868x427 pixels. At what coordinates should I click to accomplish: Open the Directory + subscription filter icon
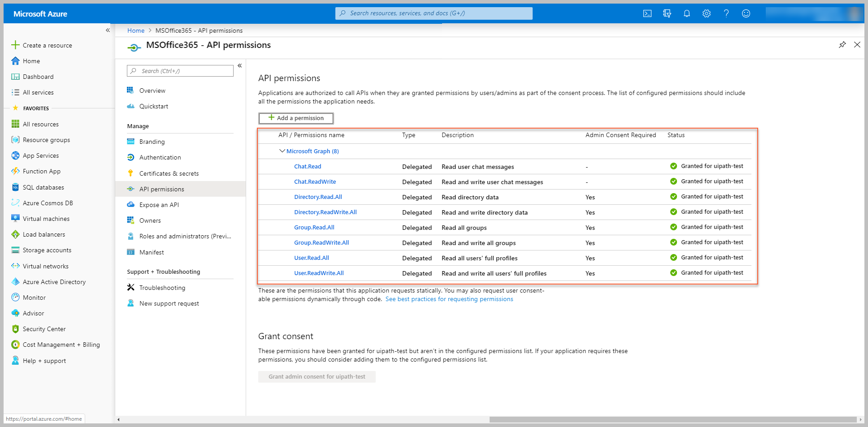tap(667, 13)
